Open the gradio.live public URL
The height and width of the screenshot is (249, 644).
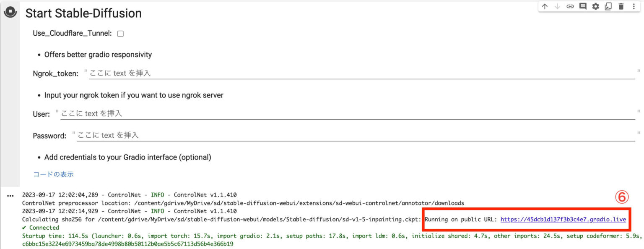coord(563,219)
